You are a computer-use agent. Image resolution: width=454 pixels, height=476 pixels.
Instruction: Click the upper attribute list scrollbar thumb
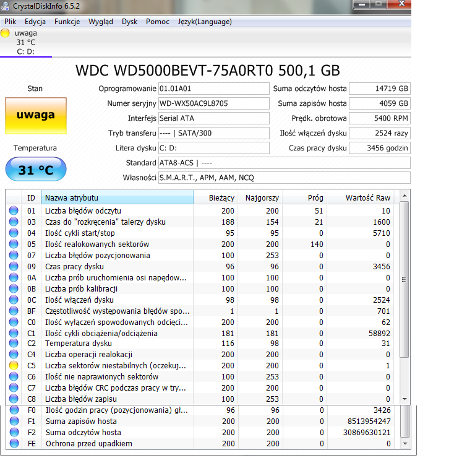(x=405, y=280)
